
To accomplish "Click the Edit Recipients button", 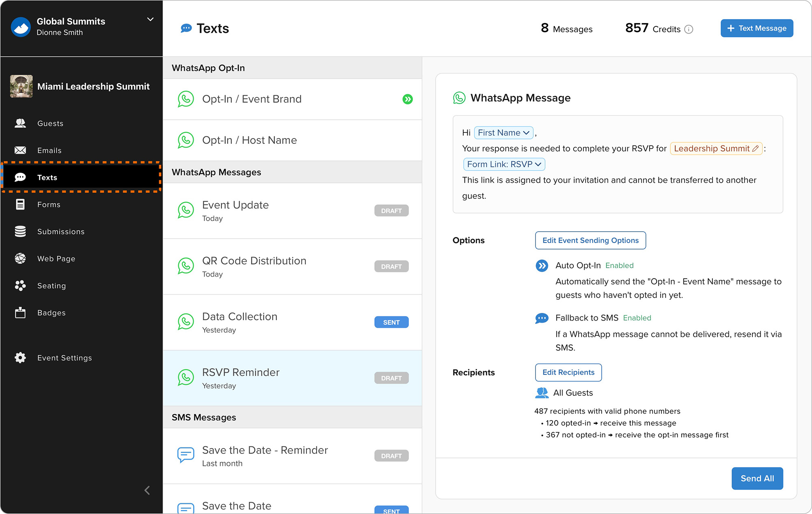I will [568, 372].
